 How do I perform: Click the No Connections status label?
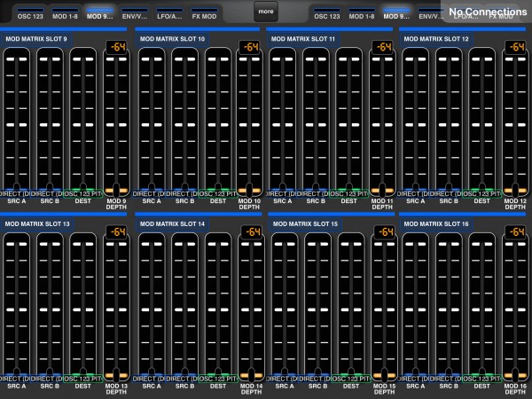tap(488, 12)
